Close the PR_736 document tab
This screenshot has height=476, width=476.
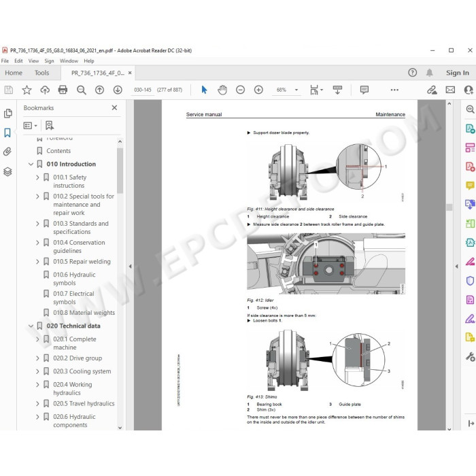click(x=130, y=73)
